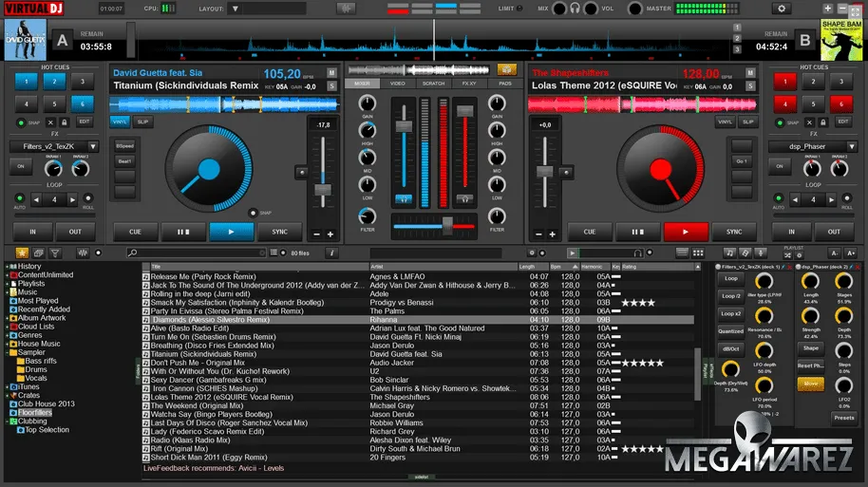Halve loop length on deck A left arrow
This screenshot has width=868, height=487.
[36, 199]
